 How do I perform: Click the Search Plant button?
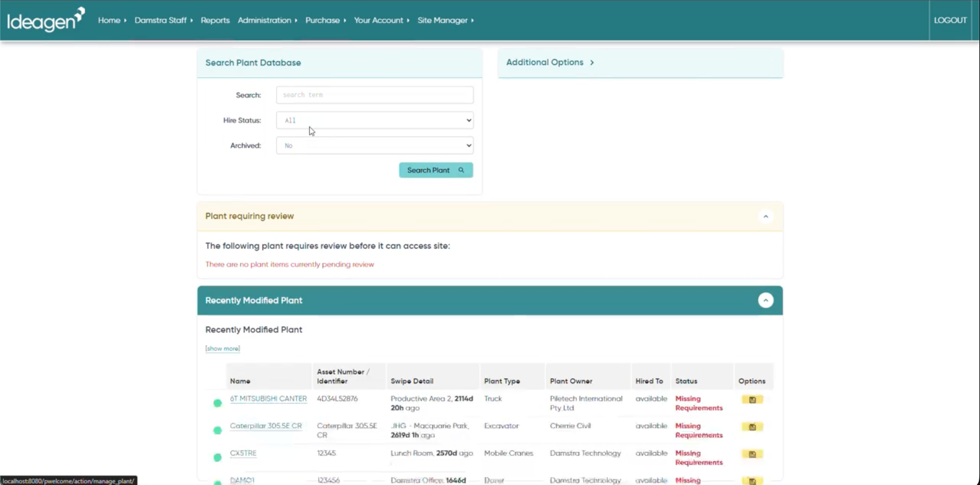436,170
